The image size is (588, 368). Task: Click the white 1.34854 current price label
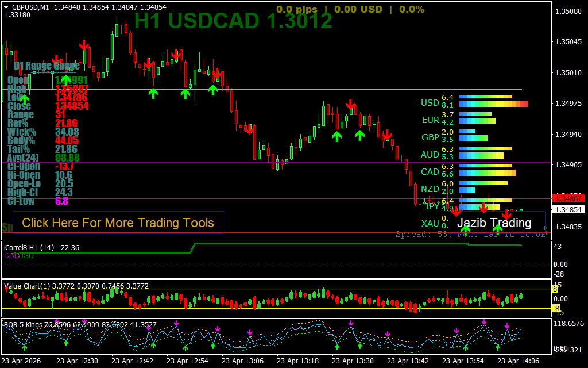coord(568,210)
